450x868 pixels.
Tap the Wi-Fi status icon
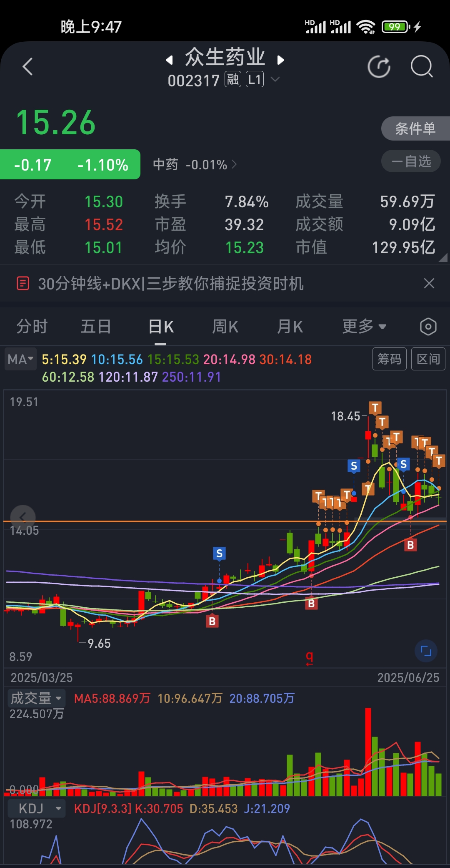tap(366, 27)
